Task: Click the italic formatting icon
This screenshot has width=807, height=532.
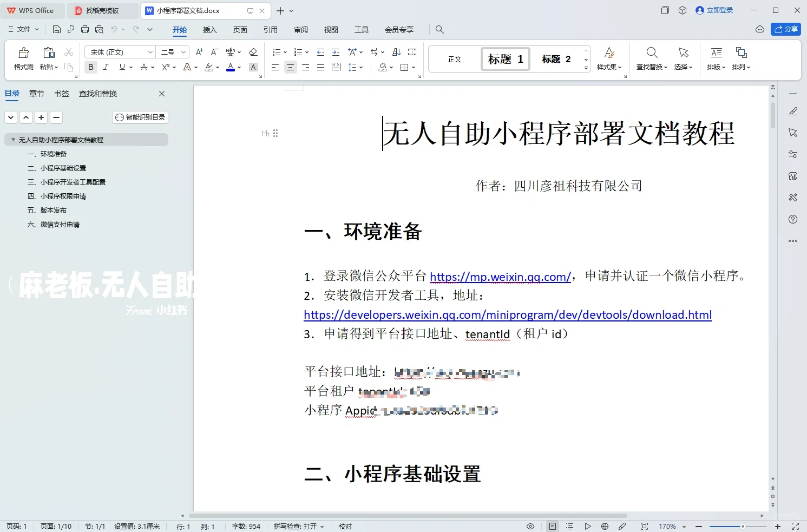Action: pyautogui.click(x=106, y=67)
